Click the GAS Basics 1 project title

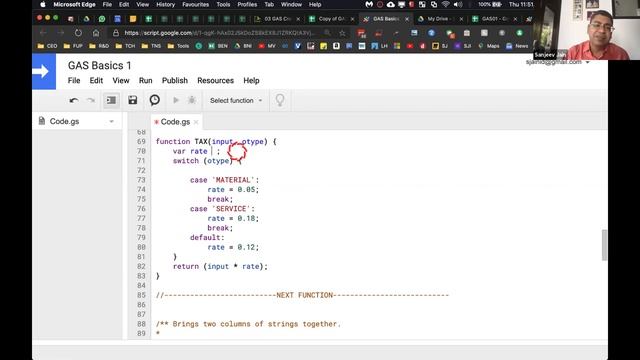pos(100,65)
